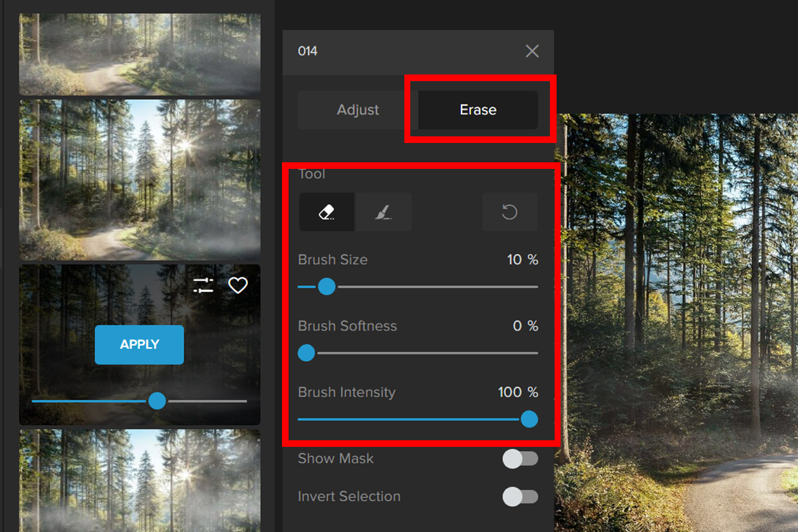Switch to the Erase tab
798x532 pixels.
coord(477,110)
